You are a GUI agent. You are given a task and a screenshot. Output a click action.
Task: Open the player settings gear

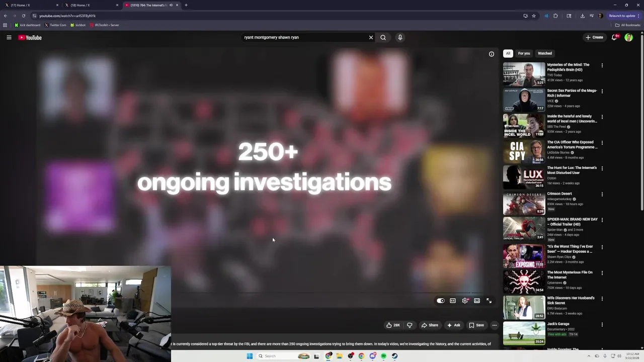tap(465, 301)
